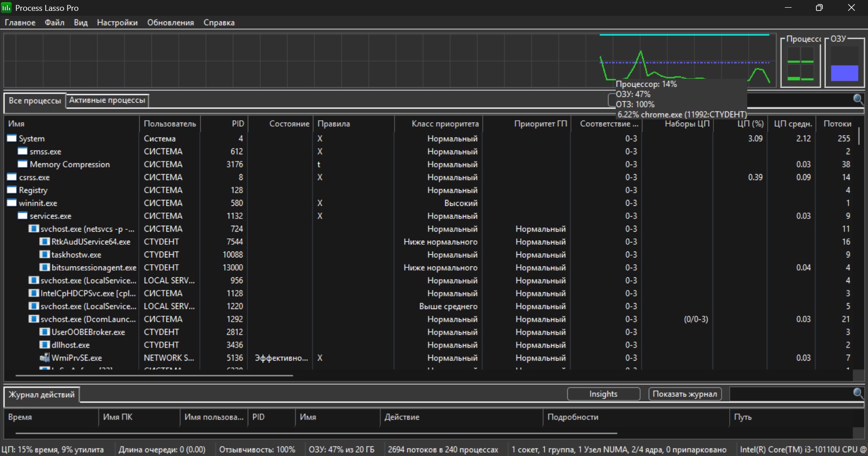Click the Показать журнал button

tap(684, 394)
